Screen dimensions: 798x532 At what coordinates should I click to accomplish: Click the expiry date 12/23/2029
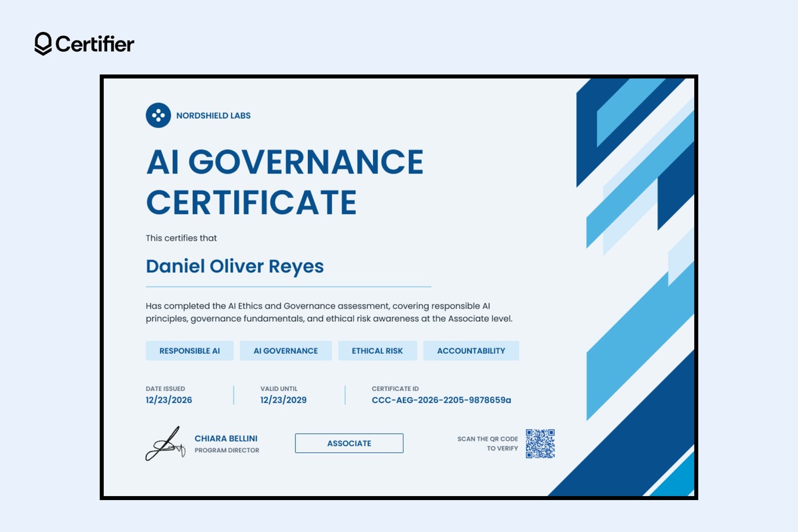click(284, 400)
